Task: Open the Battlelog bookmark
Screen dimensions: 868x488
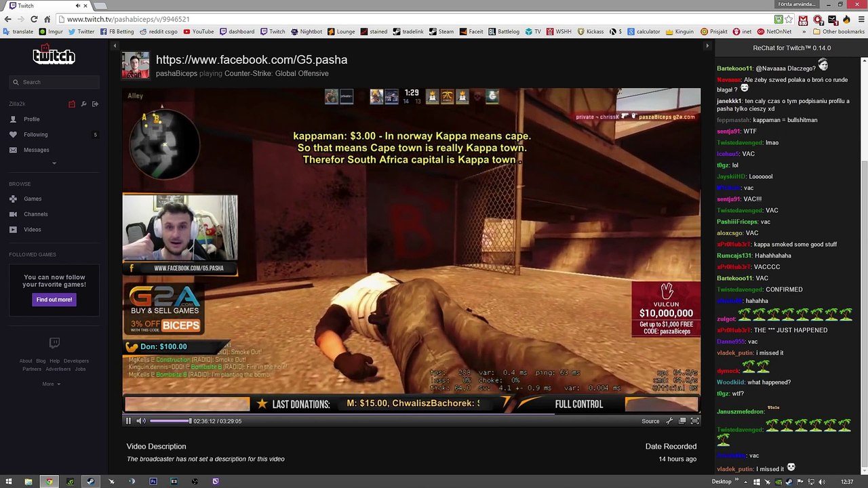Action: pyautogui.click(x=504, y=32)
